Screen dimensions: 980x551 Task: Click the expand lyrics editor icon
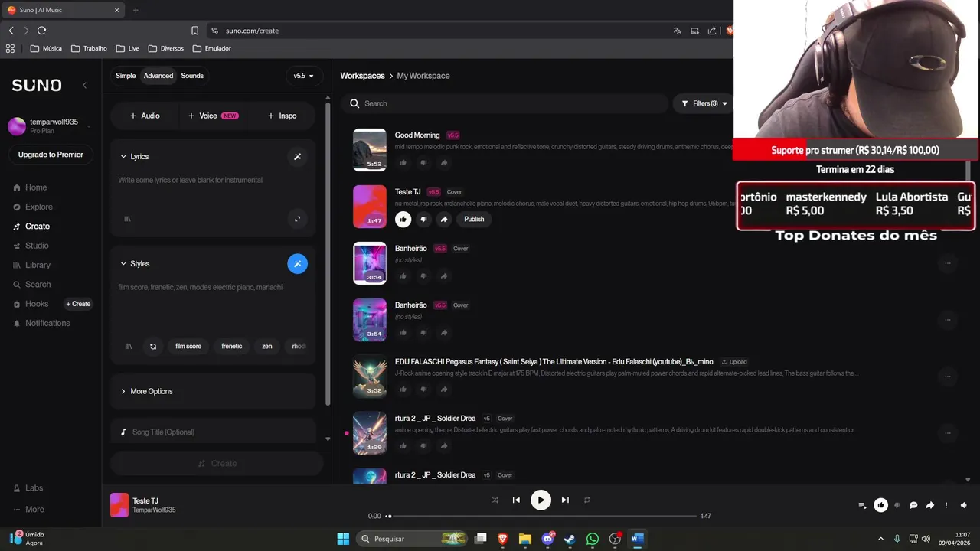click(x=298, y=219)
